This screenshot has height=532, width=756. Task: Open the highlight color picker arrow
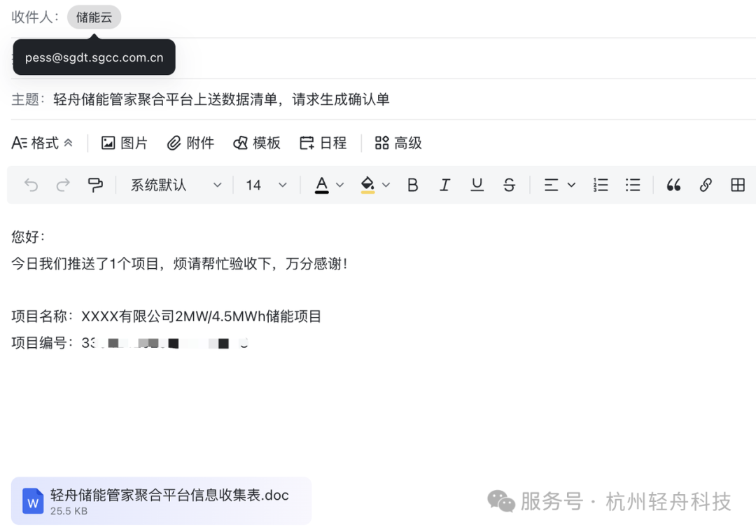[x=386, y=185]
